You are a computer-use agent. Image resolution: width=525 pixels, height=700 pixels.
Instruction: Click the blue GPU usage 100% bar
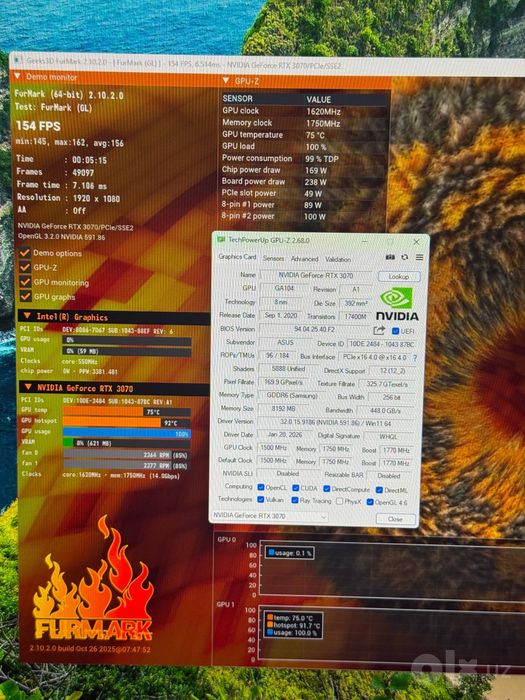click(127, 433)
